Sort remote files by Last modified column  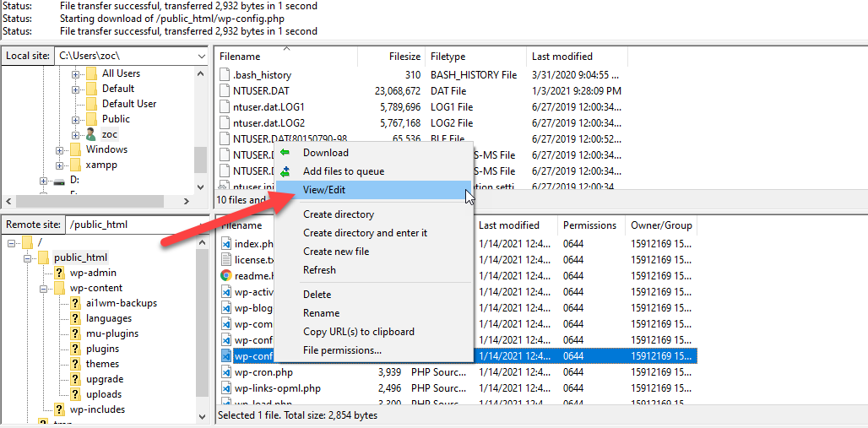[516, 225]
